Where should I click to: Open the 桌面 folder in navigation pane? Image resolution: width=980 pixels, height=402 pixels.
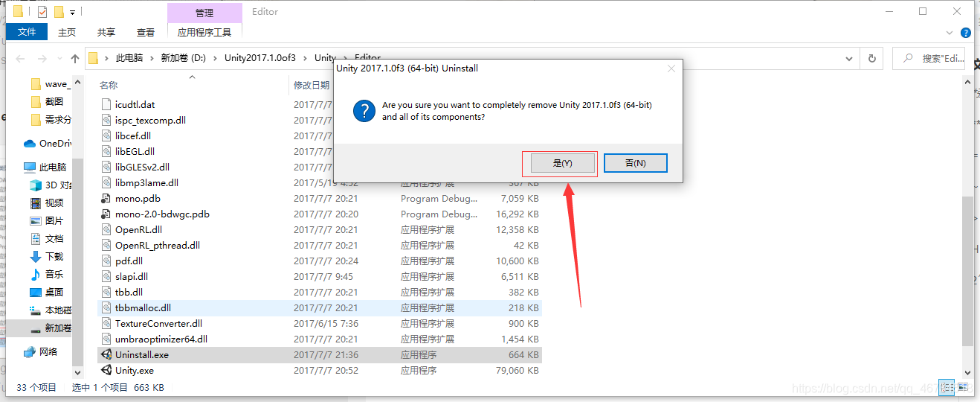pyautogui.click(x=46, y=293)
